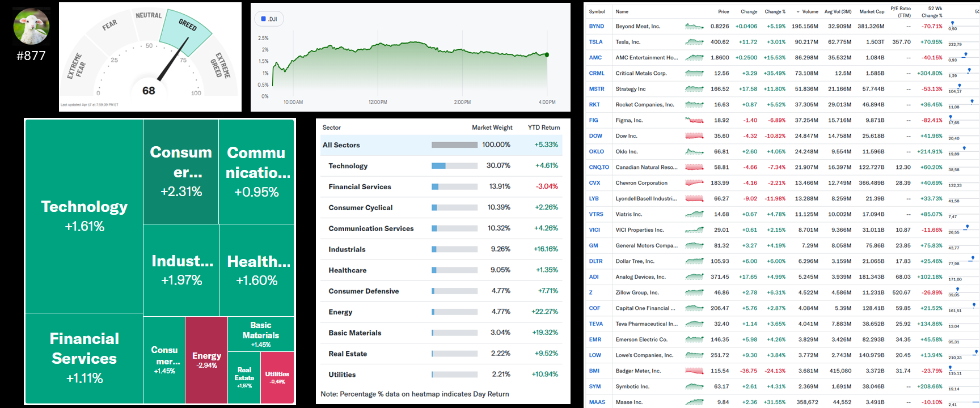Sort table by Change % header
Viewport: 980px width, 408px height.
coord(775,12)
